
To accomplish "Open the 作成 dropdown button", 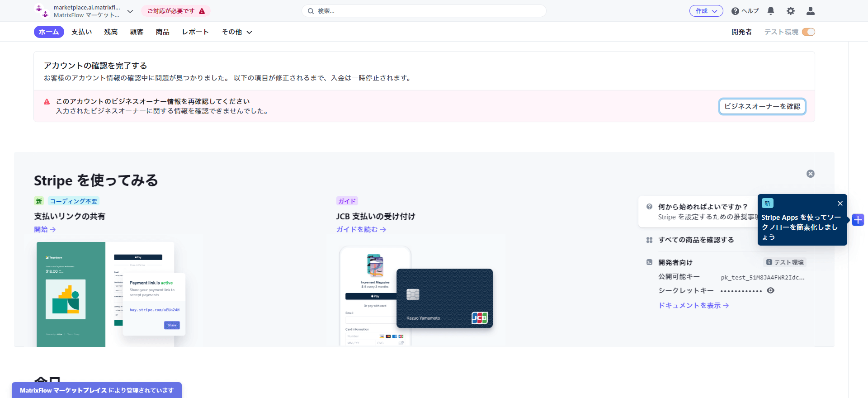I will click(706, 11).
